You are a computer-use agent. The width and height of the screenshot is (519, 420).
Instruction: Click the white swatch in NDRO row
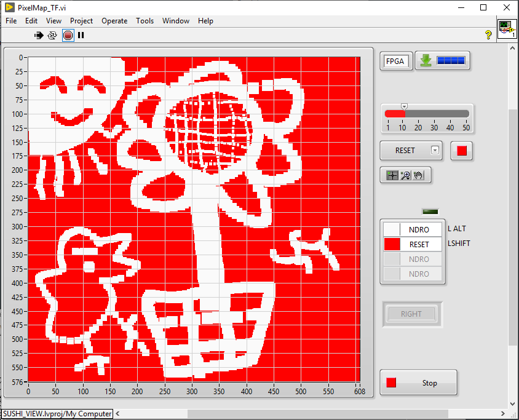click(392, 229)
